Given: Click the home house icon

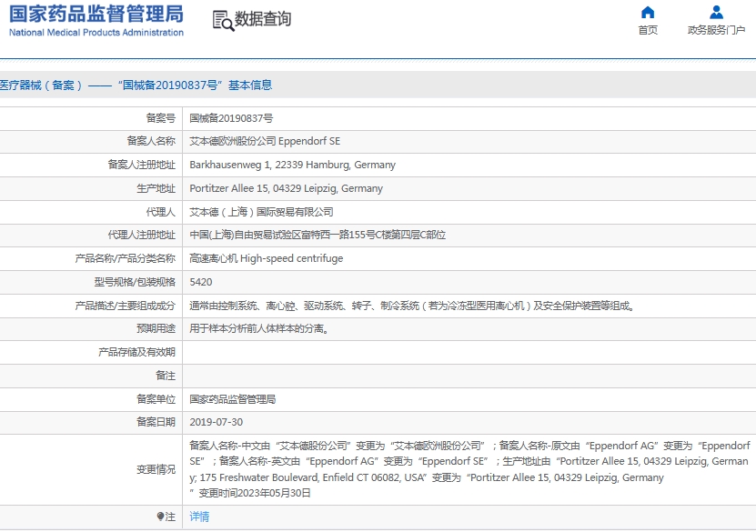Looking at the screenshot, I should tap(648, 12).
